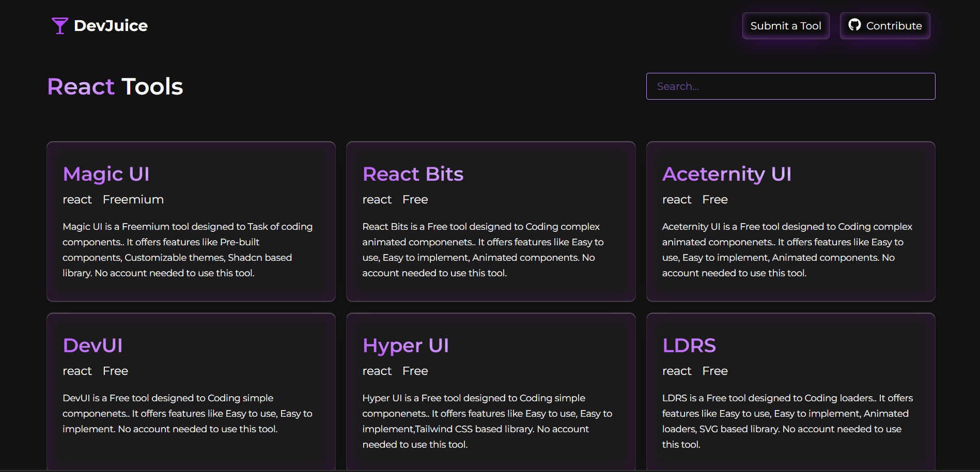Click the LDRS description paragraph
Viewport: 980px width, 472px height.
tap(787, 421)
